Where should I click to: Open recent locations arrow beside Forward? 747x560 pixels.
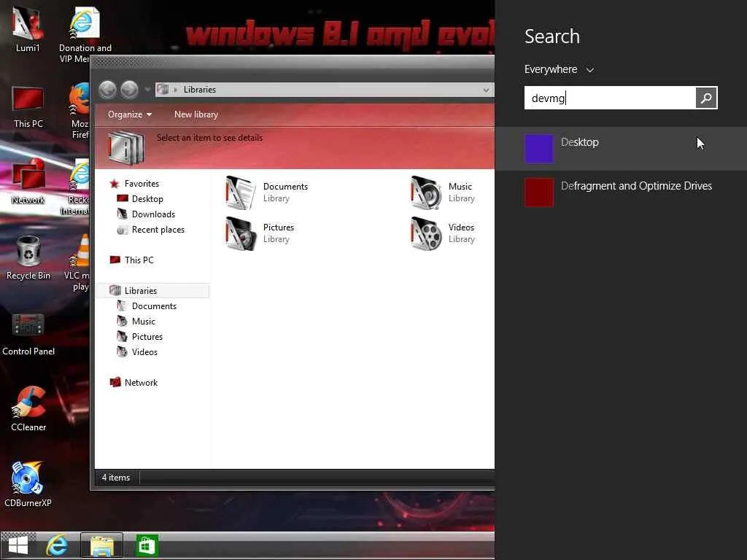[147, 90]
